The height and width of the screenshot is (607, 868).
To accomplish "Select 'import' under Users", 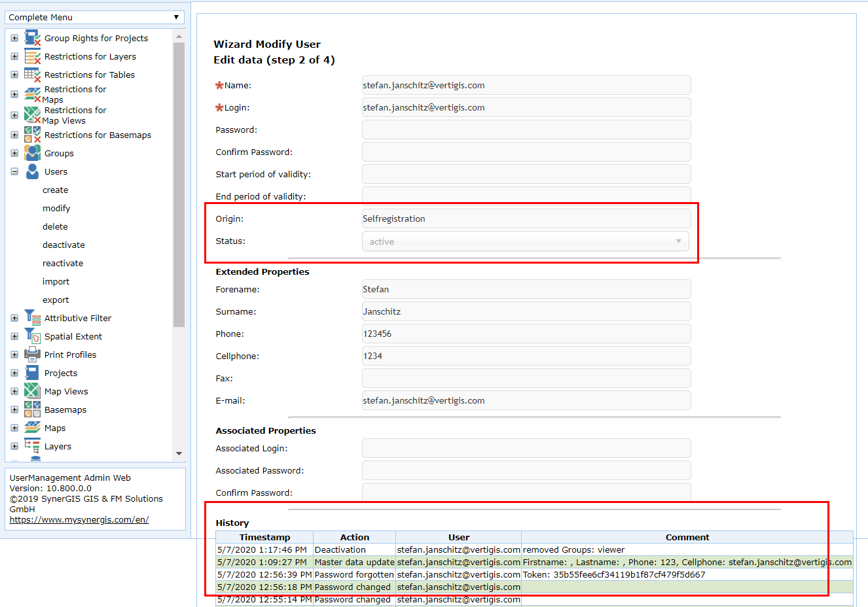I will tap(56, 282).
